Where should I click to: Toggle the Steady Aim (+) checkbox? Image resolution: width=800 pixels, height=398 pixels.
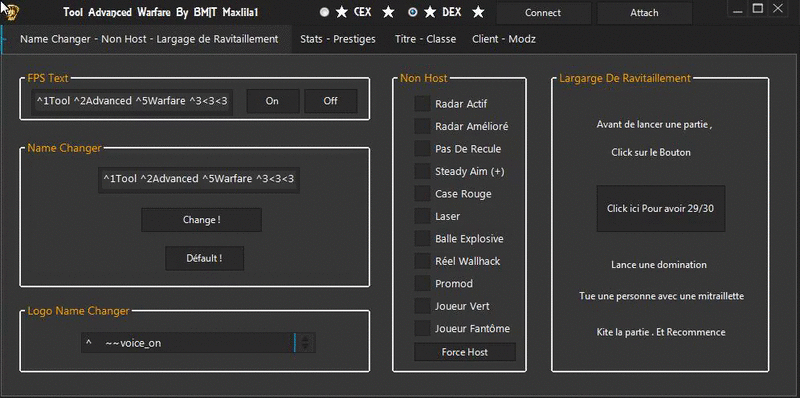(422, 171)
